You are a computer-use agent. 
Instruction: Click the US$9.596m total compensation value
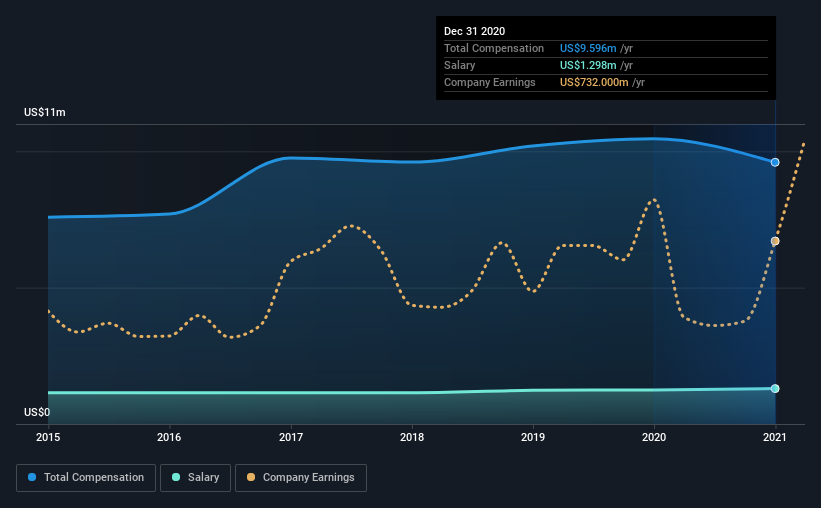tap(588, 48)
